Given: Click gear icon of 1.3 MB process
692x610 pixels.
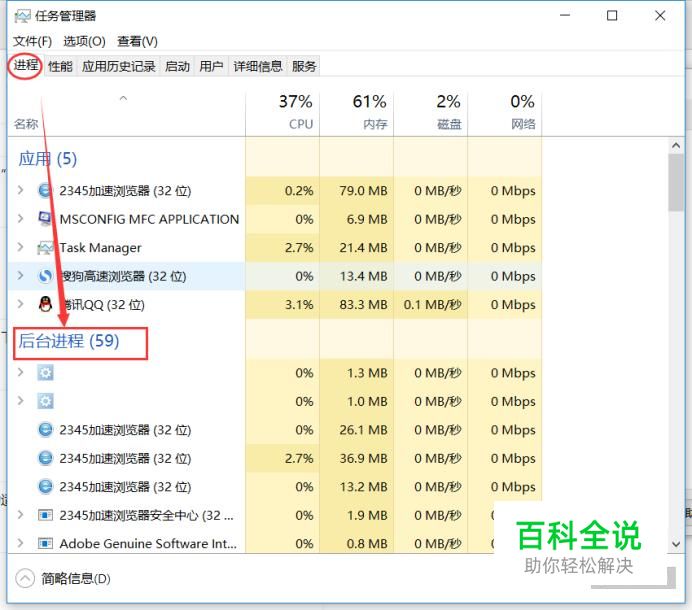Looking at the screenshot, I should click(45, 373).
